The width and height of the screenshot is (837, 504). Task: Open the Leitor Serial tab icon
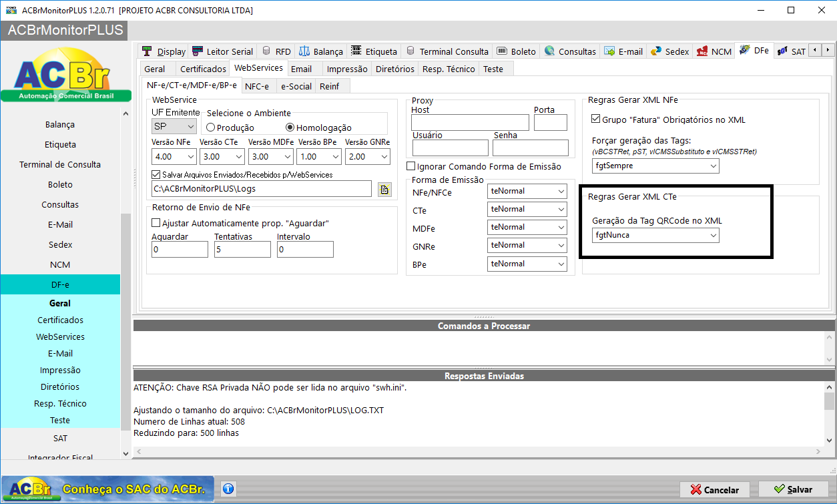[x=198, y=51]
